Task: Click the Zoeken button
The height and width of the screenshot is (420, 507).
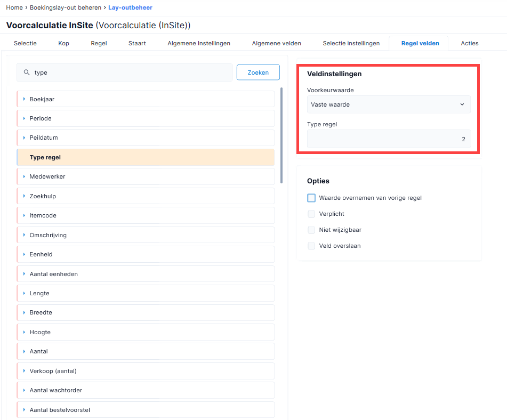Action: click(258, 72)
